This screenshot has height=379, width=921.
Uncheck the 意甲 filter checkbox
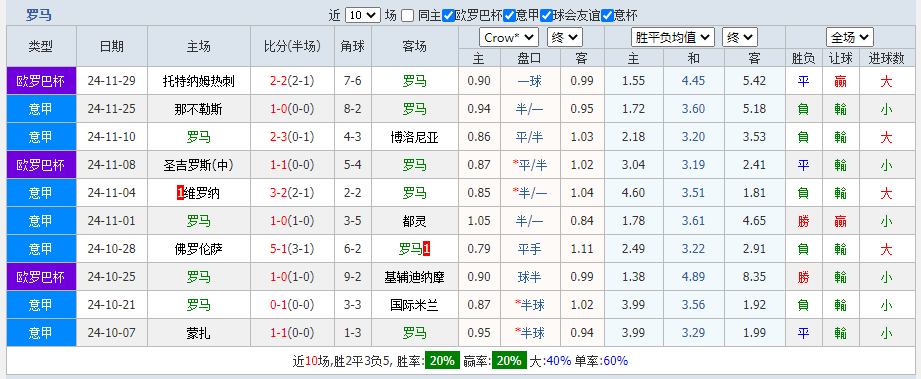[x=509, y=15]
